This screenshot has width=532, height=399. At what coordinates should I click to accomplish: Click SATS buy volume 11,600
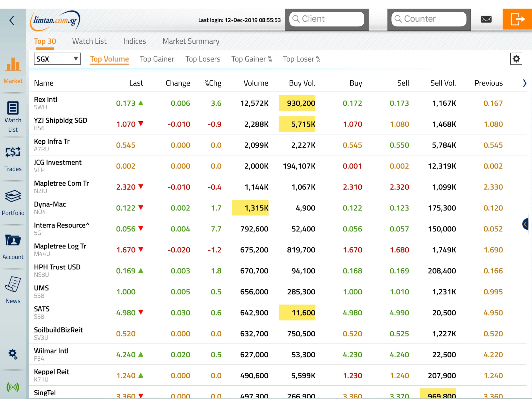tap(297, 313)
